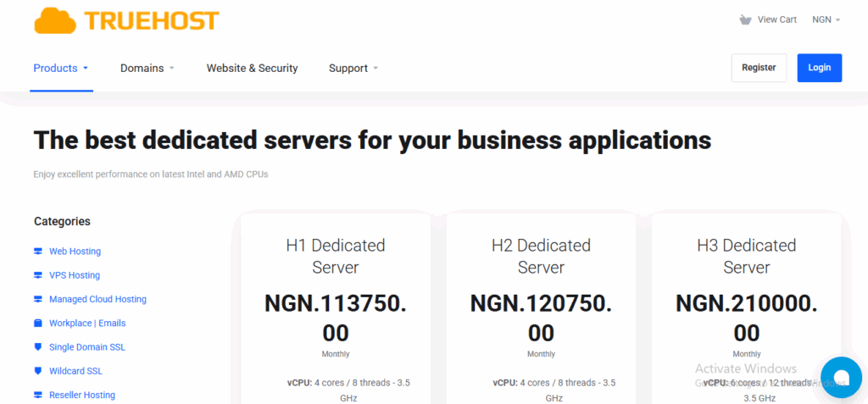Click the Intel and AMD CPUs subtitle
This screenshot has width=868, height=404.
[151, 174]
